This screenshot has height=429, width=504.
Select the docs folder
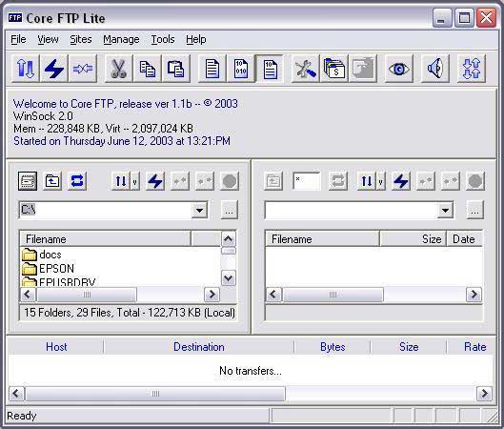coord(42,255)
